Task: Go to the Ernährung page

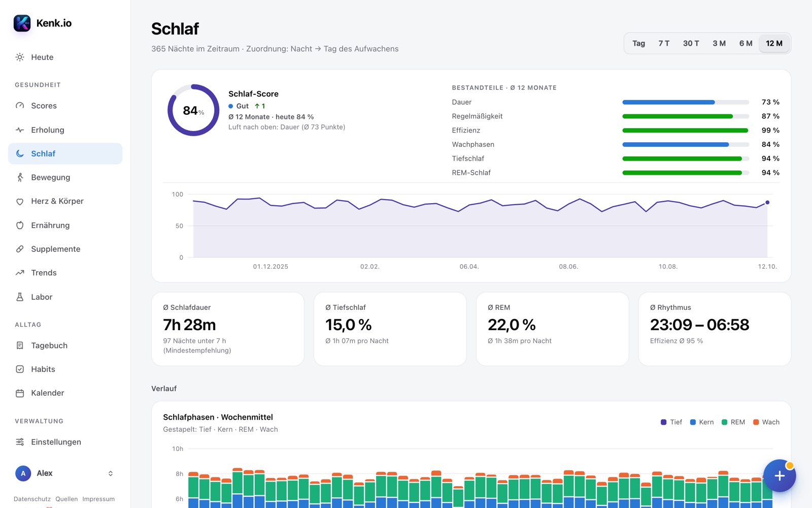Action: click(65, 225)
